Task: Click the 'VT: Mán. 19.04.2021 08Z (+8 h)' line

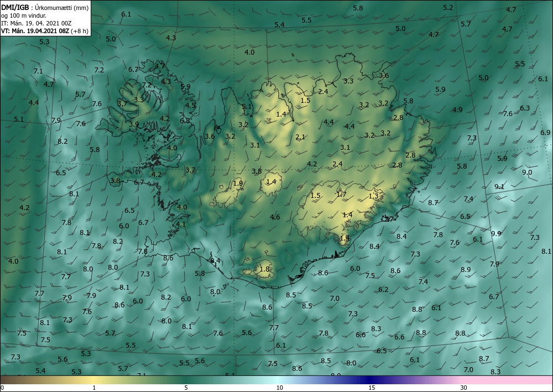Action: [44, 31]
